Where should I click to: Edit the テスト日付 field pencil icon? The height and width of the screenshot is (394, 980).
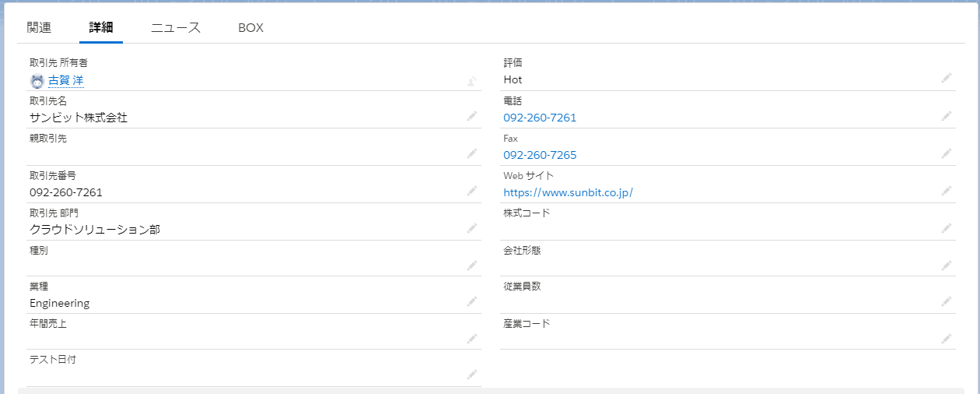point(471,375)
